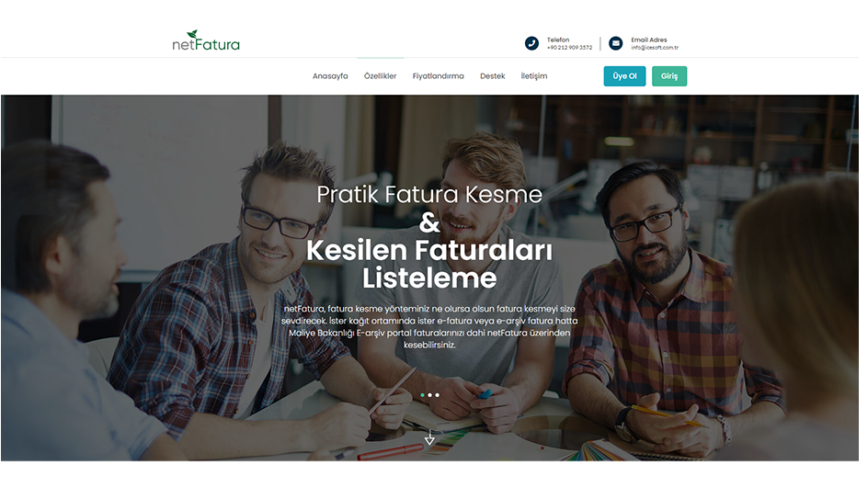Click the Üye Ol button
This screenshot has height=488, width=868.
point(624,76)
